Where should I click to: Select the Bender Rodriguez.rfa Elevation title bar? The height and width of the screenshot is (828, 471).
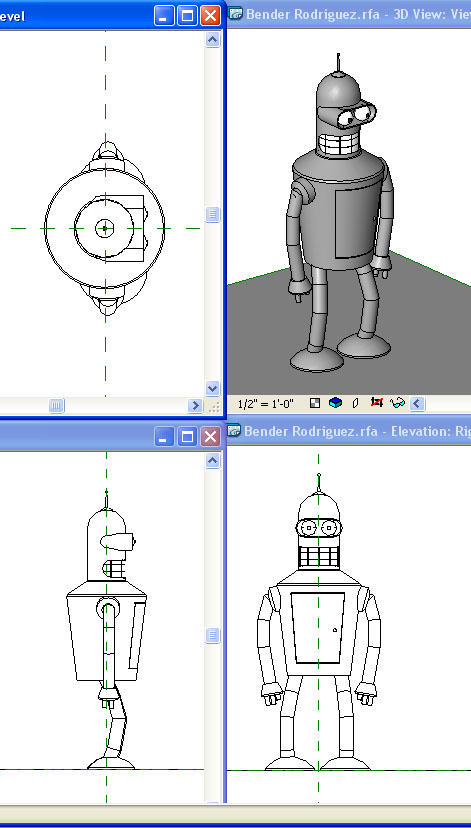349,431
